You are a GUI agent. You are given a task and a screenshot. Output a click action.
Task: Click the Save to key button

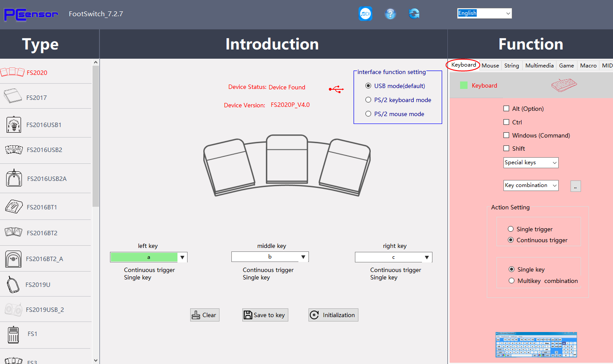(265, 315)
